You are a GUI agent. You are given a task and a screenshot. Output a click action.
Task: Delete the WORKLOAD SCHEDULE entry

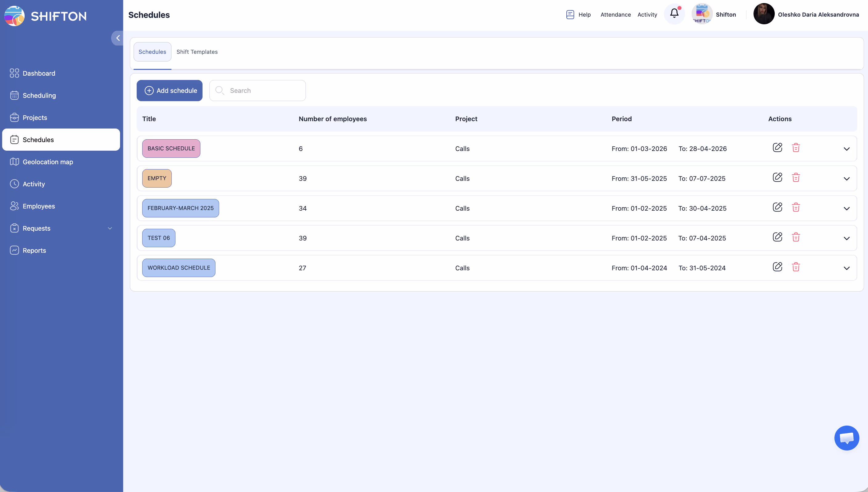796,267
